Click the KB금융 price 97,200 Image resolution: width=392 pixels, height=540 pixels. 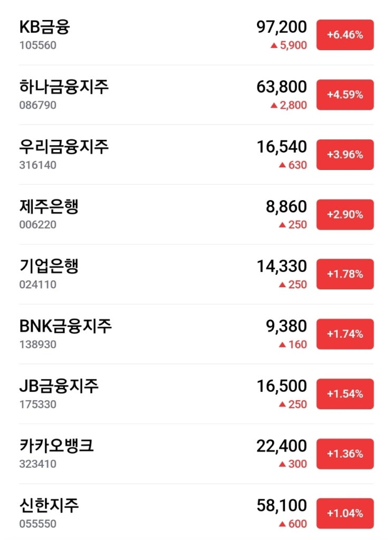click(x=281, y=27)
